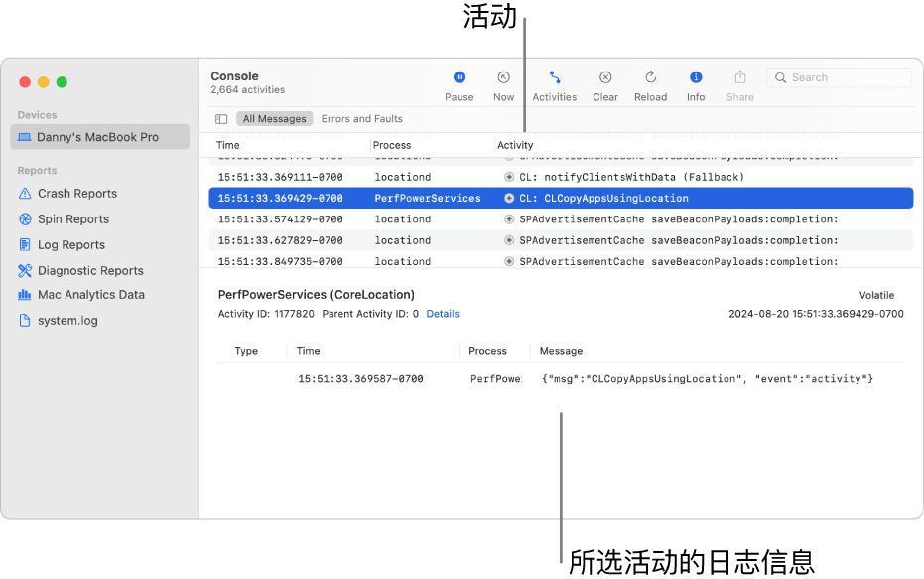Expand activity at 15:51:33.574129 row
The image size is (924, 579).
[509, 219]
